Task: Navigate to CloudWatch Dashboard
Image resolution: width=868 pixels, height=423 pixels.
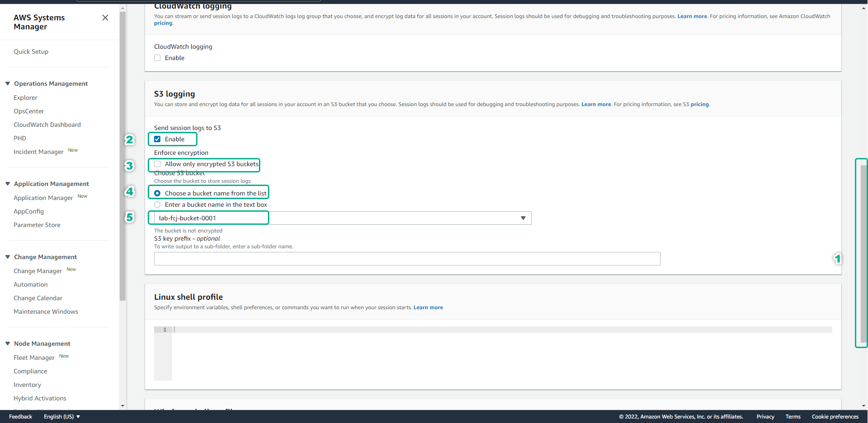Action: (x=47, y=125)
